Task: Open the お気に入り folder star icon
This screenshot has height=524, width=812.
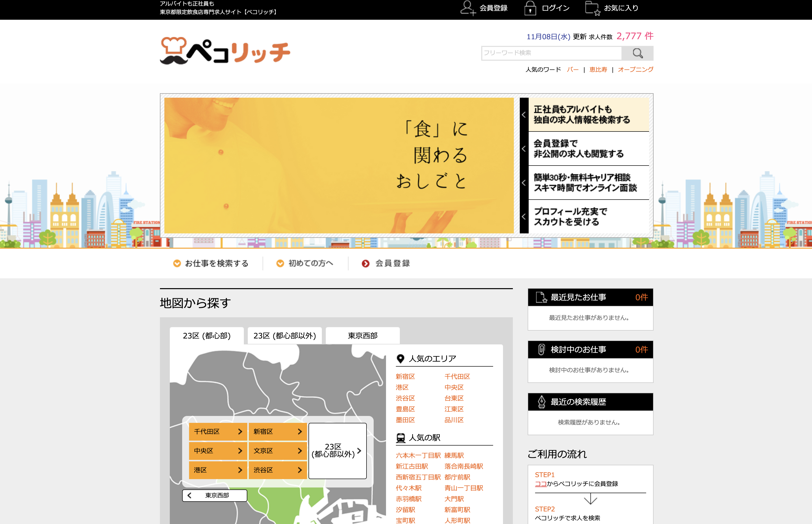Action: (x=592, y=8)
